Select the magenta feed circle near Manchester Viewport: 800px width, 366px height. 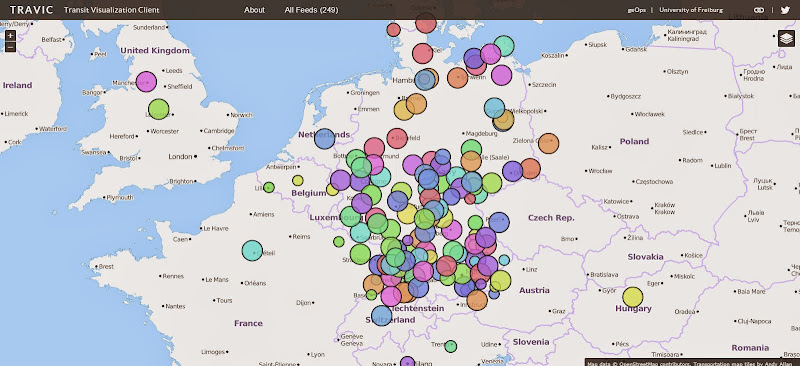point(146,82)
